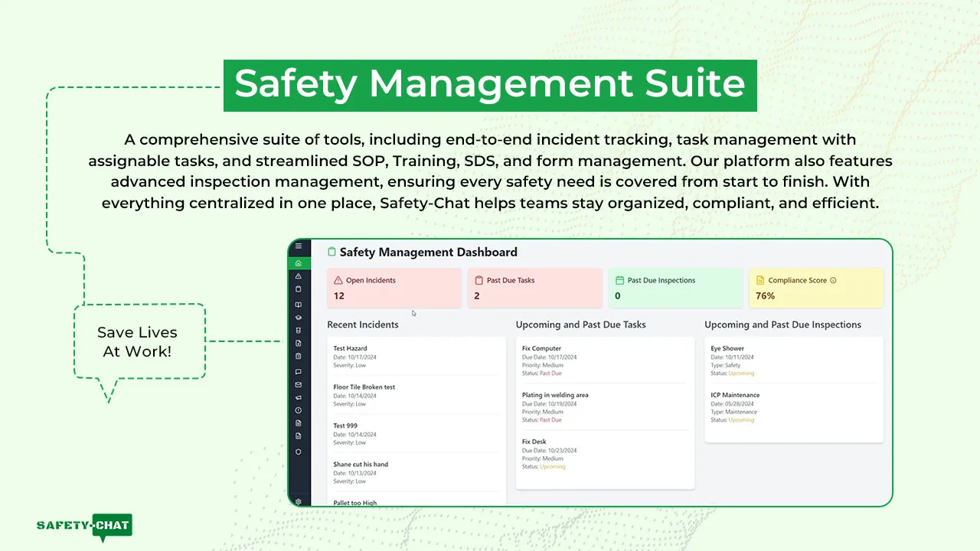Open the Floor Tile Broken test incident
The image size is (980, 551).
tap(416, 395)
